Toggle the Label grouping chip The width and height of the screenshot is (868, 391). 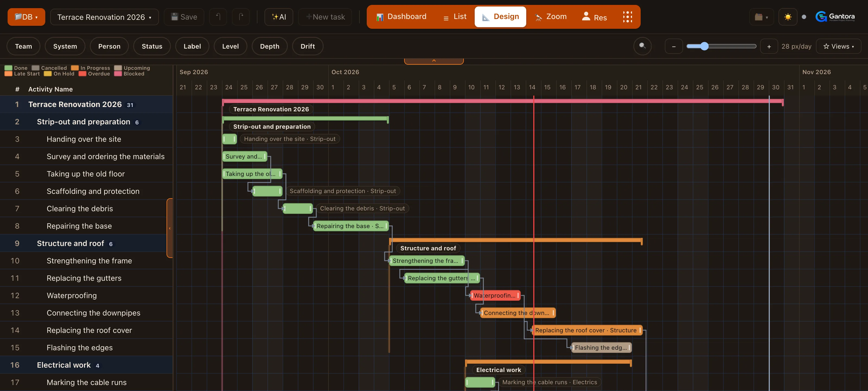tap(192, 46)
